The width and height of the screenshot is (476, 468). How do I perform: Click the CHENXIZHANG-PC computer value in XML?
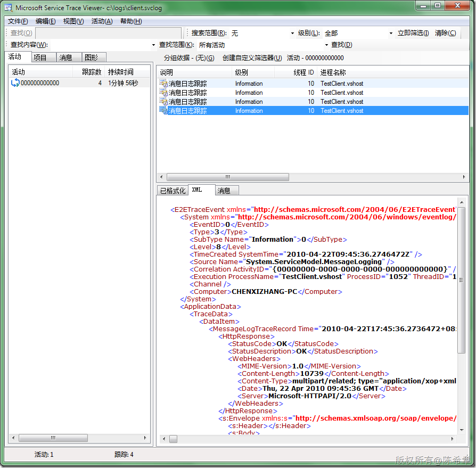coord(264,292)
